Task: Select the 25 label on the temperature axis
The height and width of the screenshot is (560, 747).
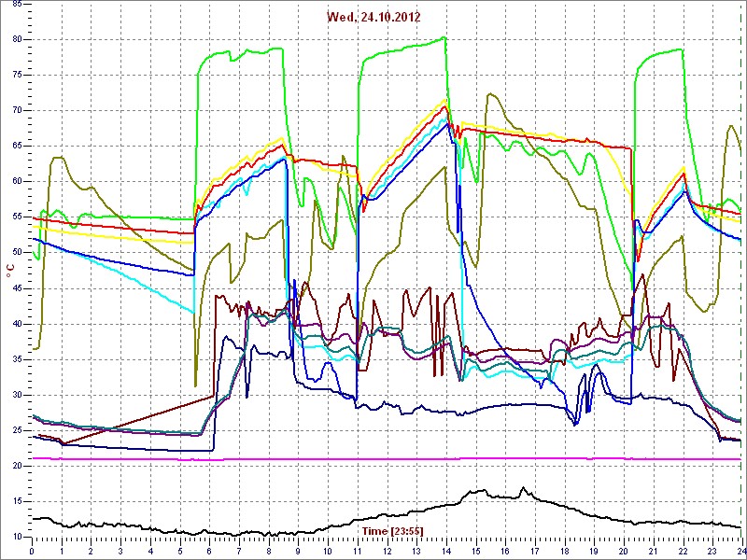Action: tap(16, 430)
